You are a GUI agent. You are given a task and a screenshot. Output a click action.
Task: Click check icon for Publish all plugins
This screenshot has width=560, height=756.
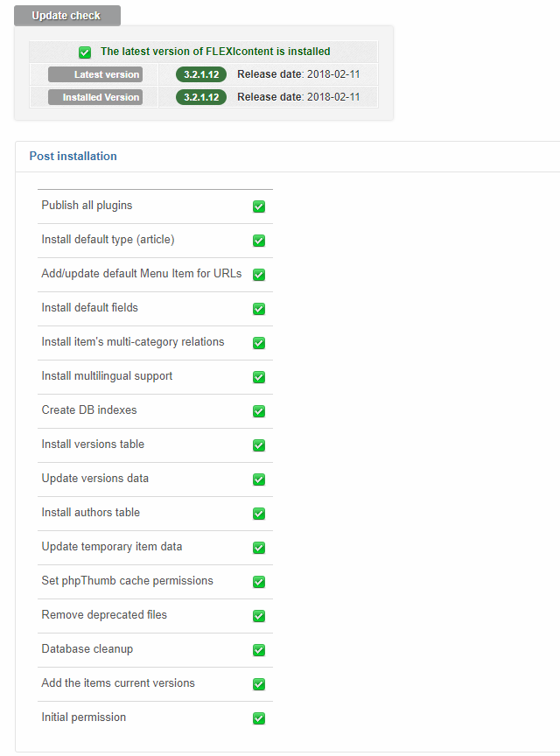(x=259, y=206)
